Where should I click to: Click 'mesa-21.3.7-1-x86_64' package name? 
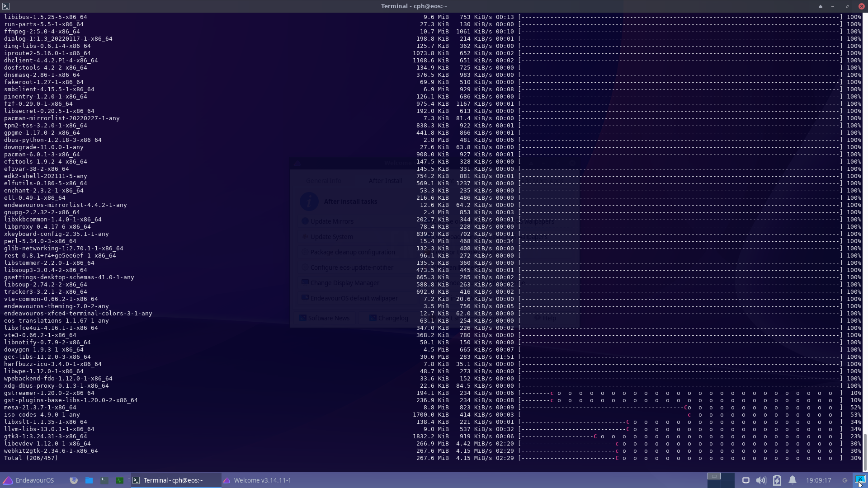click(40, 408)
